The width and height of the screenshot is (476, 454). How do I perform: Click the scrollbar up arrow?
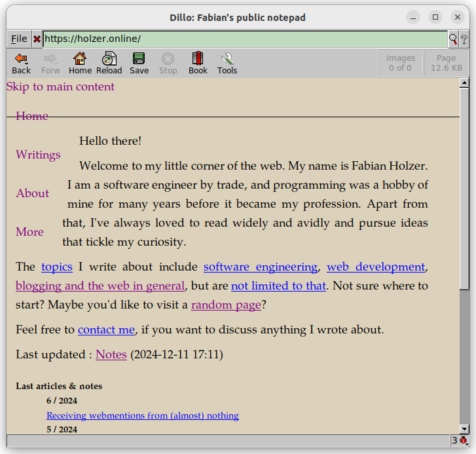(x=464, y=83)
